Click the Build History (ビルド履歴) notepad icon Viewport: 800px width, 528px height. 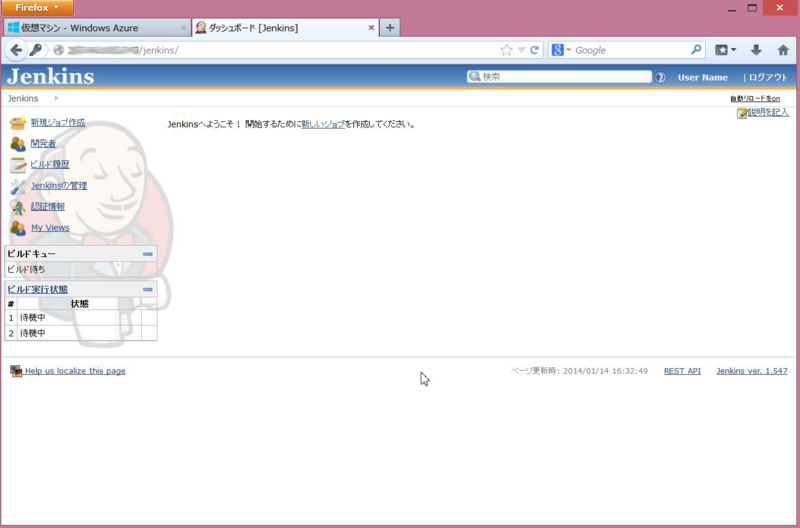pos(18,165)
